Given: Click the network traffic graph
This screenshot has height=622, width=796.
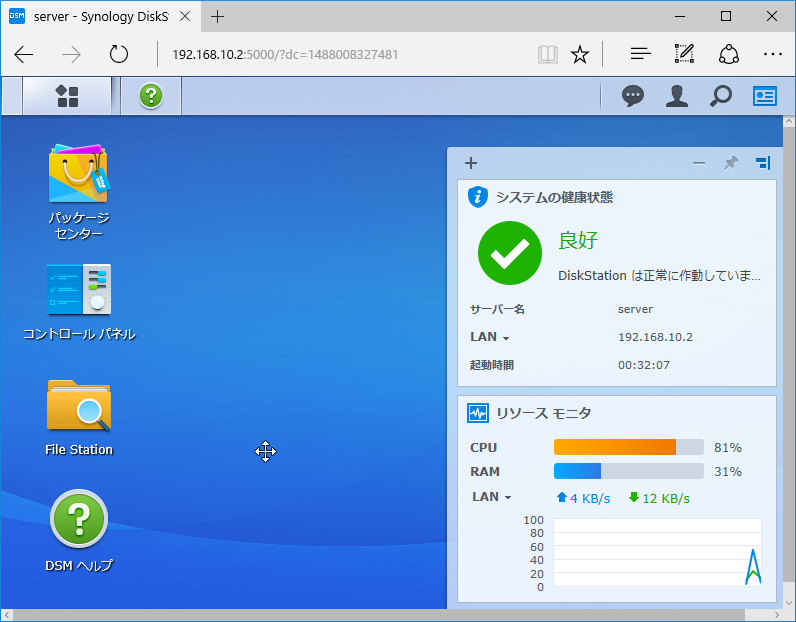Looking at the screenshot, I should [657, 552].
